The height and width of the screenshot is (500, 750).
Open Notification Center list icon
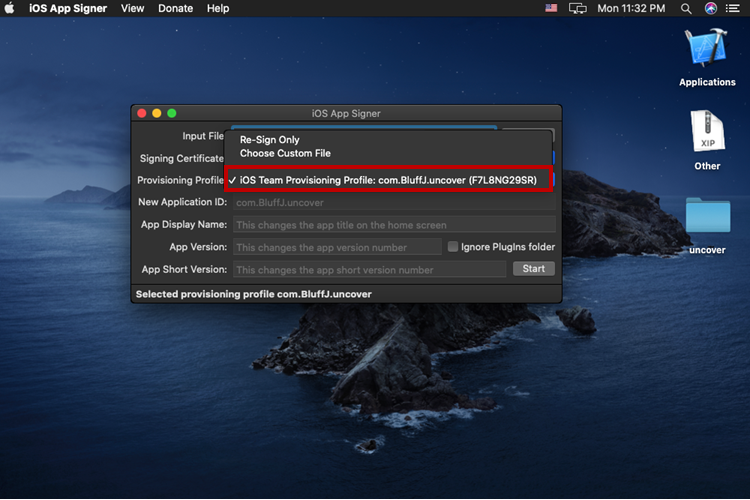coord(733,8)
